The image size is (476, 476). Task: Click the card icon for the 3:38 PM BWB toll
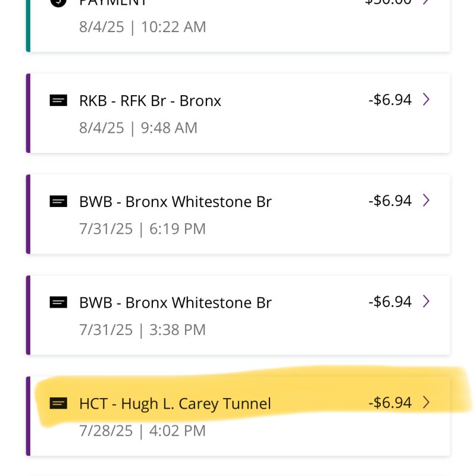58,303
